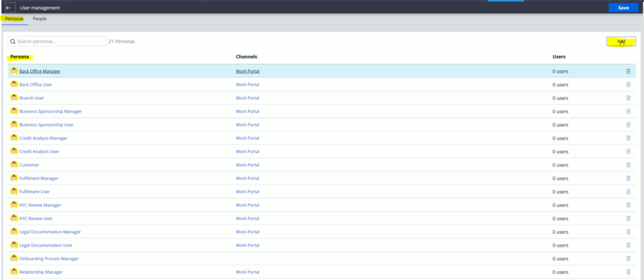This screenshot has width=644, height=280.
Task: Delete the Legal Documentation User persona
Action: tap(628, 245)
